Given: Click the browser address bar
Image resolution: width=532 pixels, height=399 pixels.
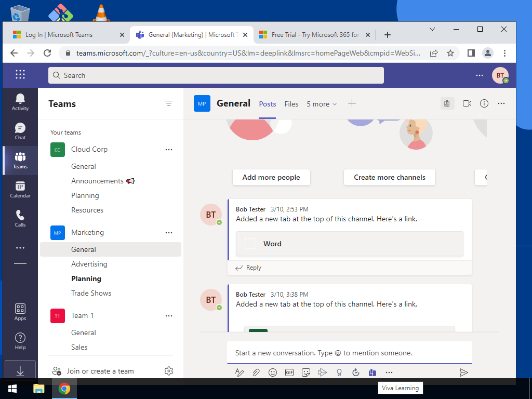Looking at the screenshot, I should pos(248,53).
